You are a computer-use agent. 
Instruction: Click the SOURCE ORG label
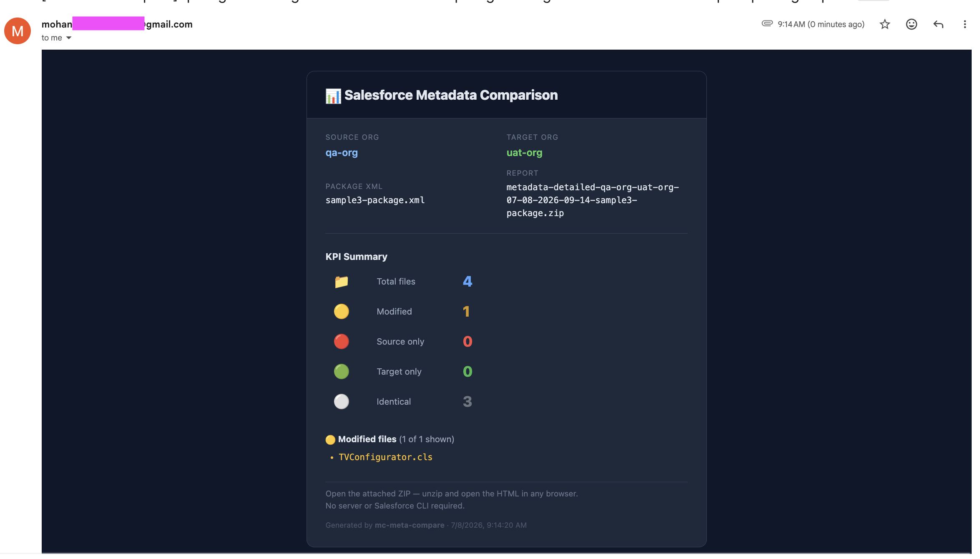tap(352, 137)
